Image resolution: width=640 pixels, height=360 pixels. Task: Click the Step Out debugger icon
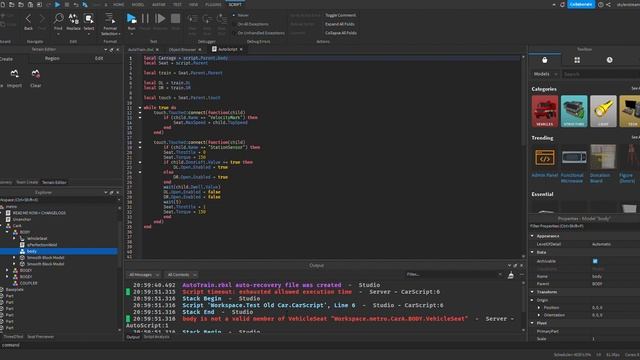222,19
